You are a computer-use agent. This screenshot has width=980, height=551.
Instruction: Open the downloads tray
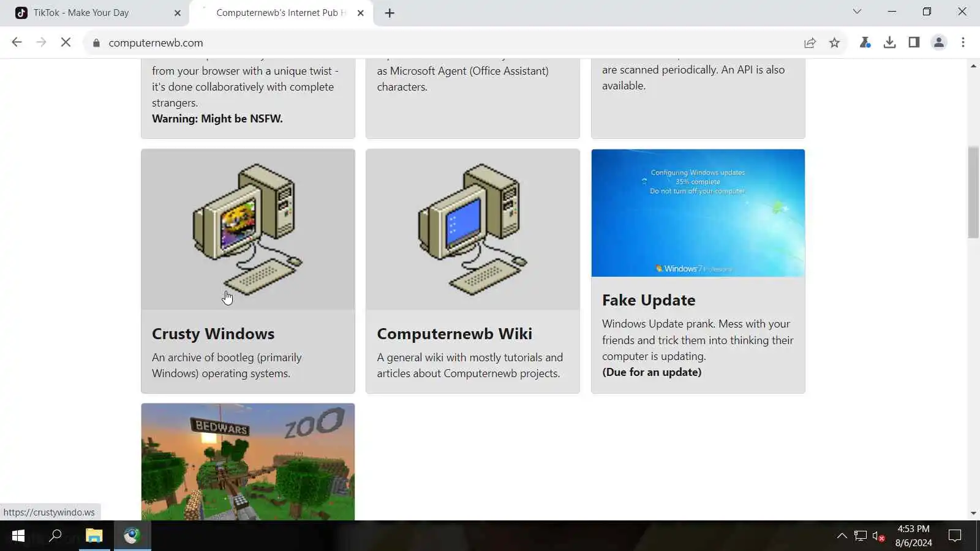[889, 42]
